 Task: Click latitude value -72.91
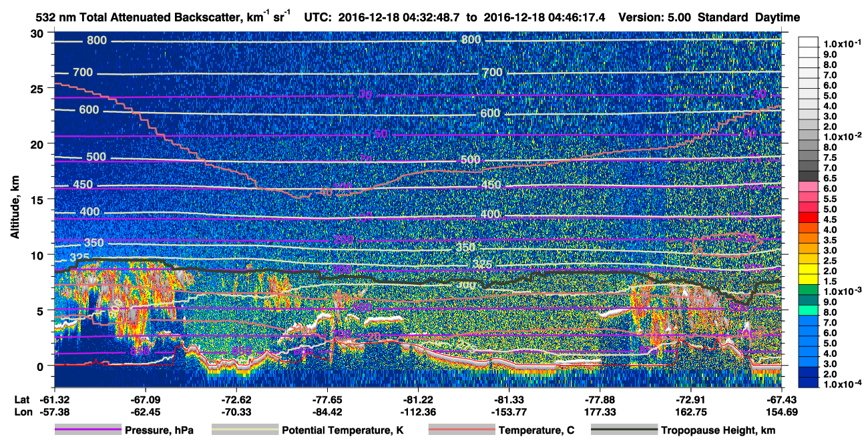(690, 400)
